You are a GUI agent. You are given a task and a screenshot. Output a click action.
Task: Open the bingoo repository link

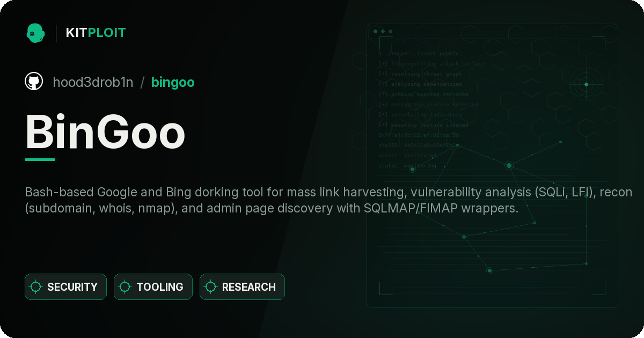pos(173,82)
